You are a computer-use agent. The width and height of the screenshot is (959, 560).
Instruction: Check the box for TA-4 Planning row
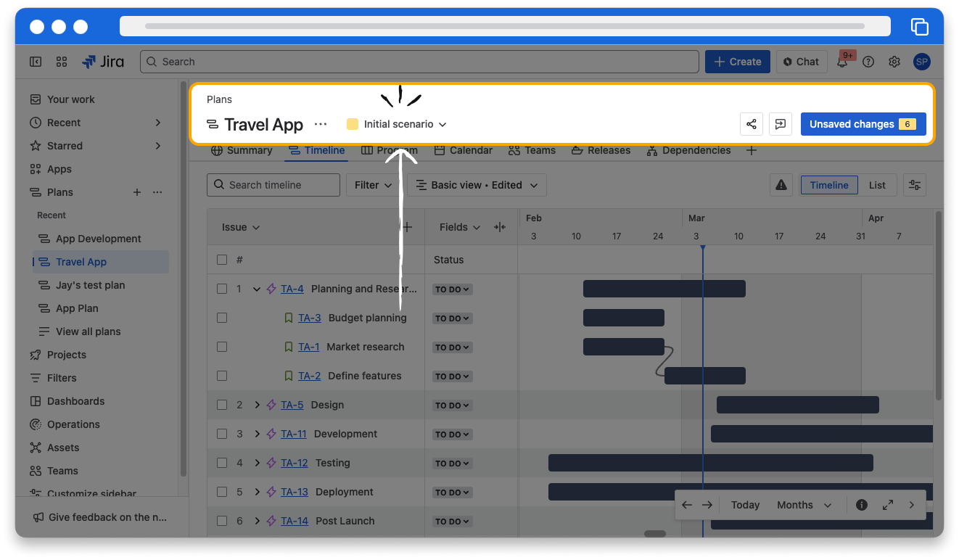222,289
